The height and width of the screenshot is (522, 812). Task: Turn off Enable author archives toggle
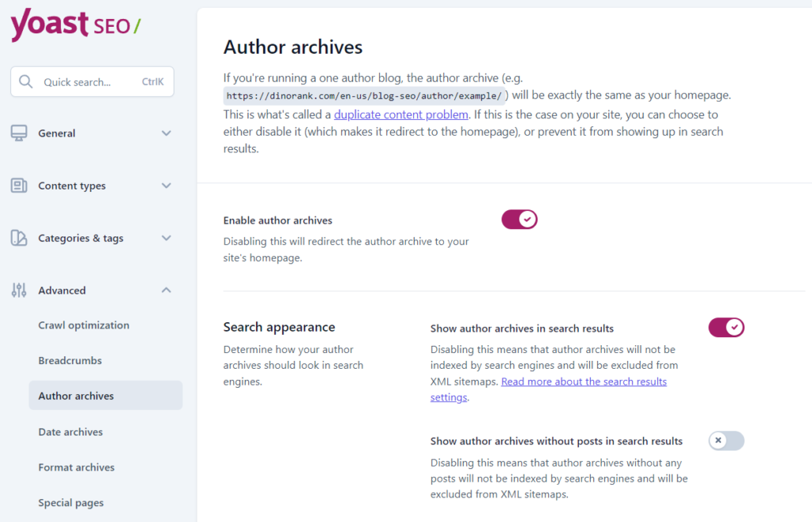[x=519, y=220]
